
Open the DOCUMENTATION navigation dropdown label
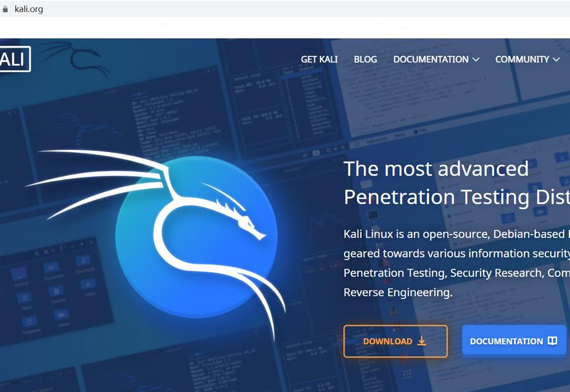431,59
